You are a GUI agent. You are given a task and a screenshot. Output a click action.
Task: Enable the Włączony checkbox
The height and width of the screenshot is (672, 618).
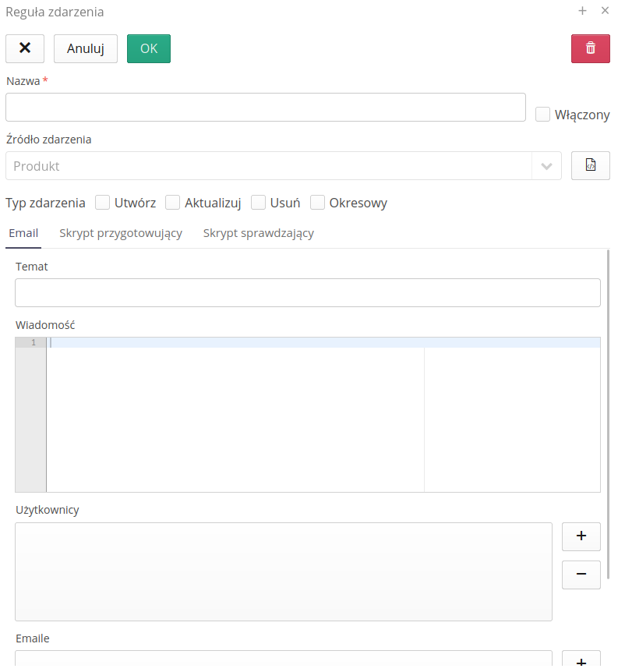click(542, 115)
